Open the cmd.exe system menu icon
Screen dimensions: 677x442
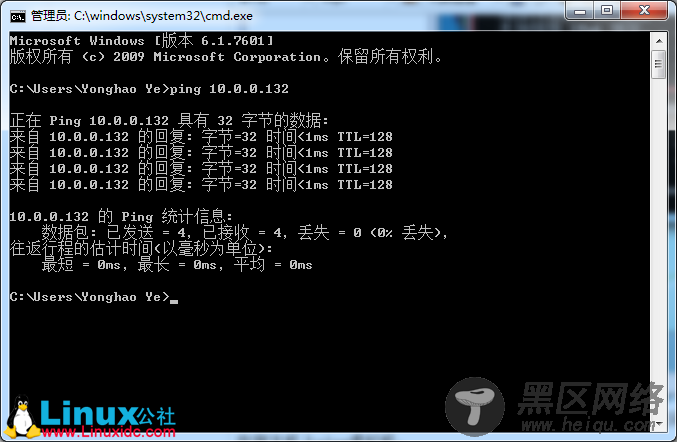pyautogui.click(x=17, y=17)
